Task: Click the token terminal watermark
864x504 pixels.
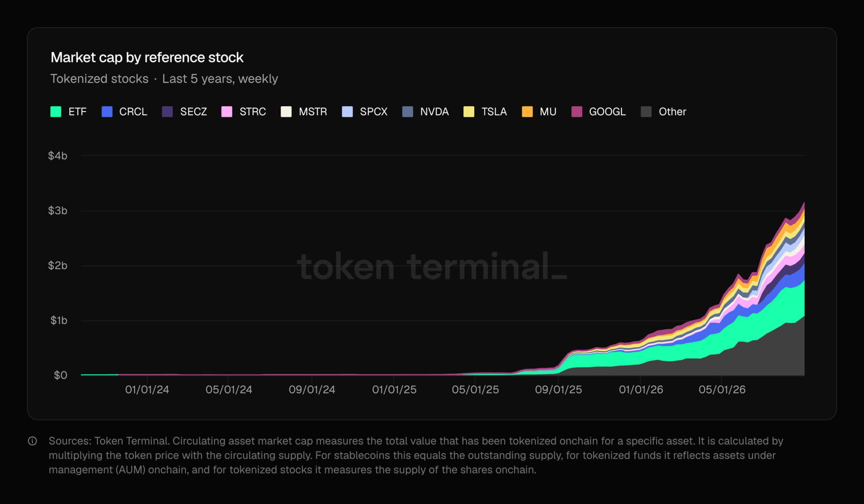Action: [432, 267]
